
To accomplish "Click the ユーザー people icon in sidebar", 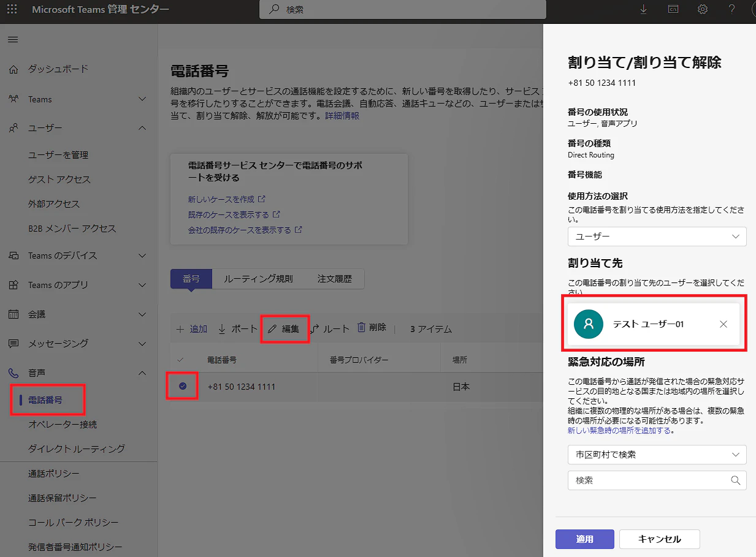I will tap(13, 128).
